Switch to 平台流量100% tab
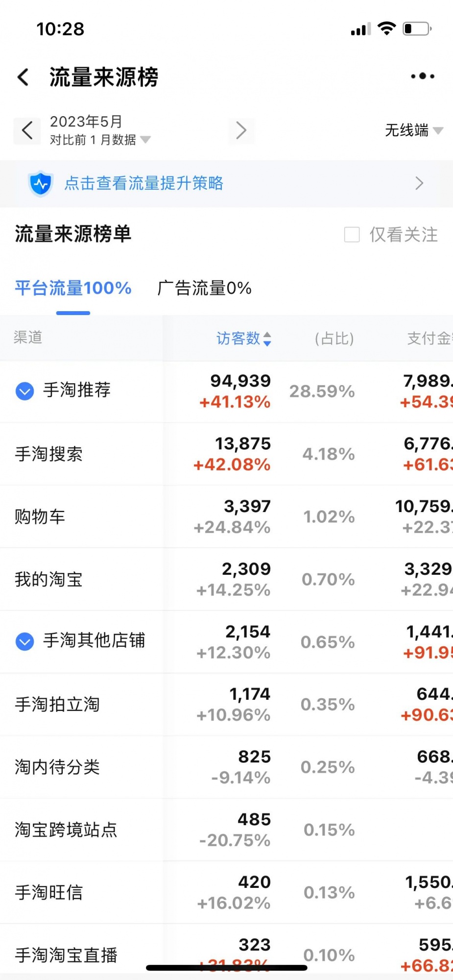453x980 pixels. [x=73, y=288]
